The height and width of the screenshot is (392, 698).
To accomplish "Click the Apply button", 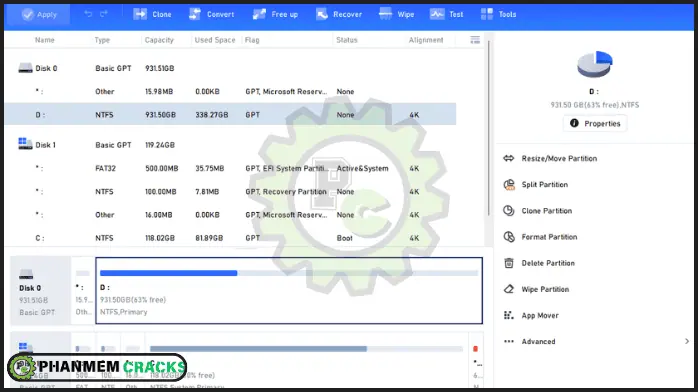I will [x=39, y=14].
